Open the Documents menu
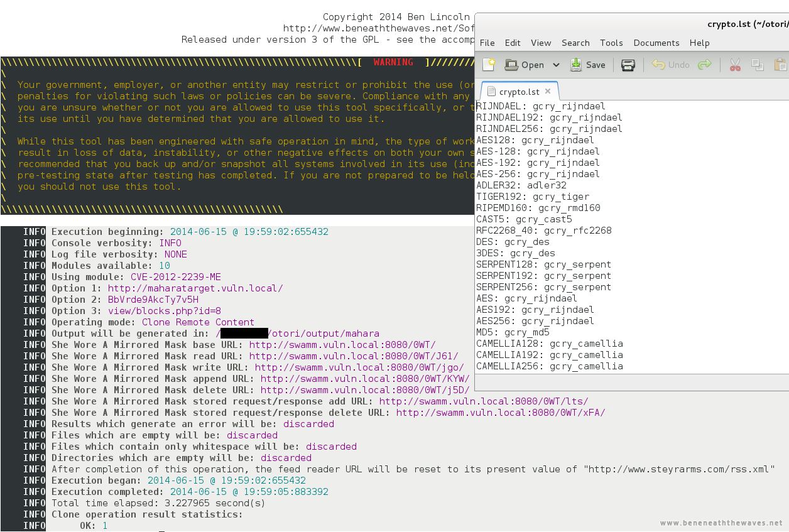The height and width of the screenshot is (532, 789). 656,43
